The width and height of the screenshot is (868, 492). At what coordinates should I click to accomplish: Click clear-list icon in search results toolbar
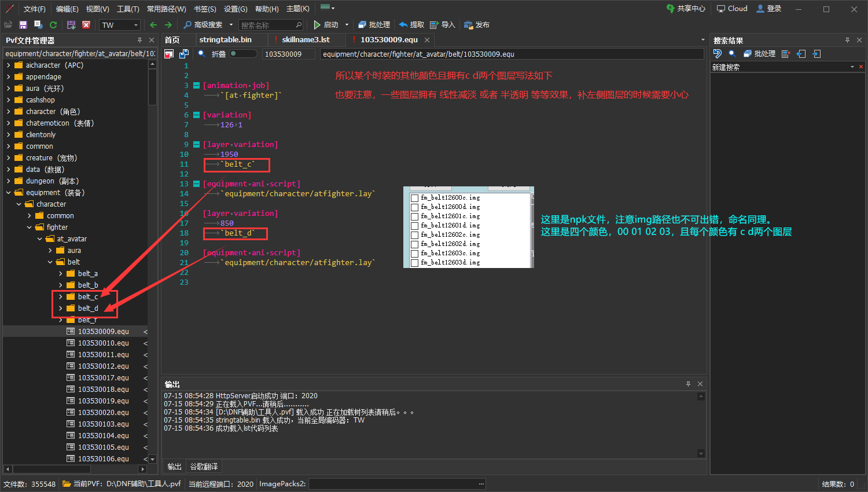tap(785, 54)
